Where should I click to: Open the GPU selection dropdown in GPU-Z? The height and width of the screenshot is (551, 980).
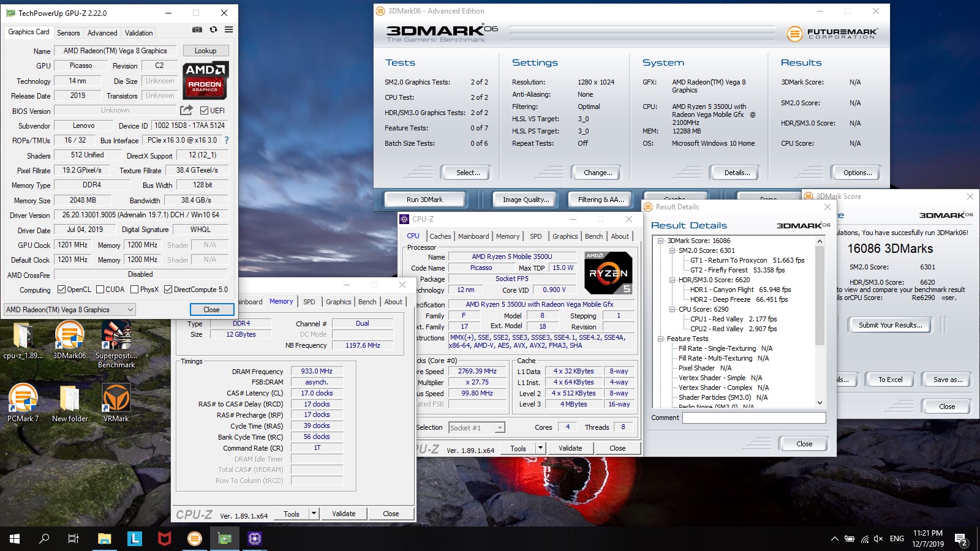69,310
